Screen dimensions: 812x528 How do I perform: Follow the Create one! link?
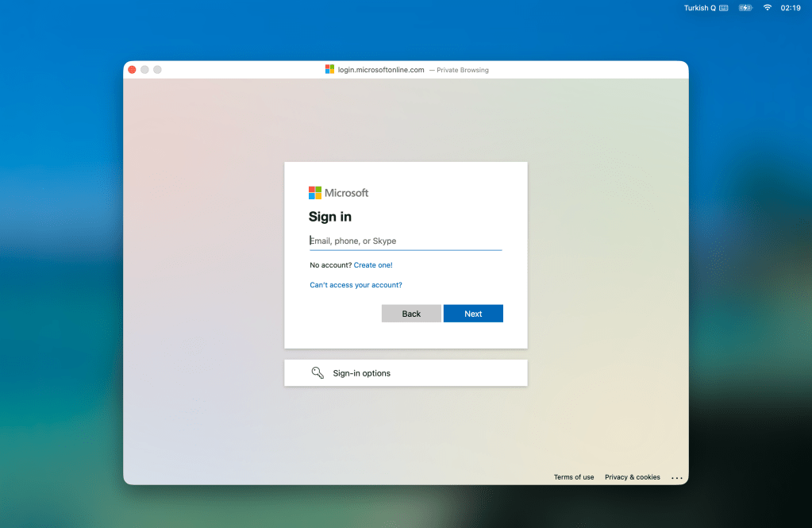point(373,265)
